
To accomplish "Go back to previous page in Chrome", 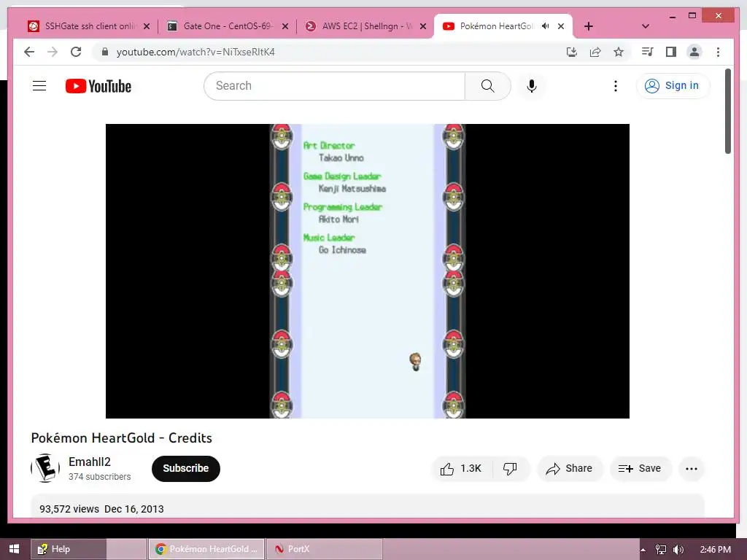I will [x=29, y=52].
